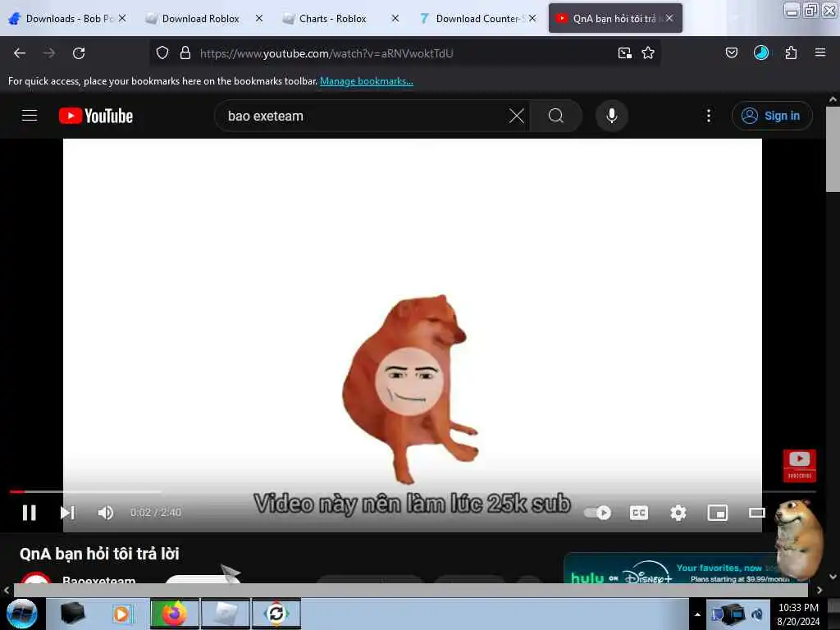Click Sign in button
The image size is (840, 630).
coord(772,116)
